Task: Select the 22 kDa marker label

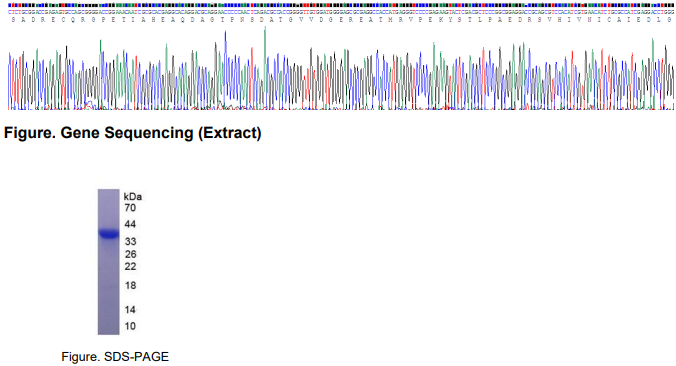Action: click(x=130, y=266)
